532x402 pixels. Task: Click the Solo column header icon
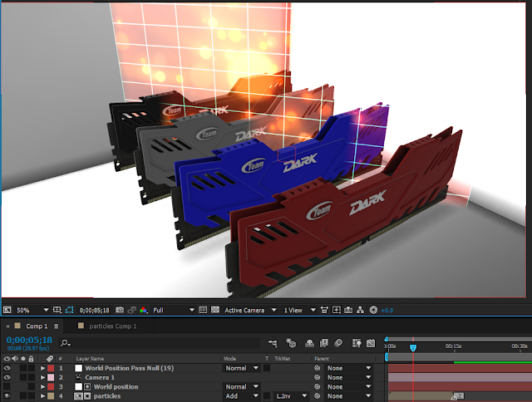(23, 358)
